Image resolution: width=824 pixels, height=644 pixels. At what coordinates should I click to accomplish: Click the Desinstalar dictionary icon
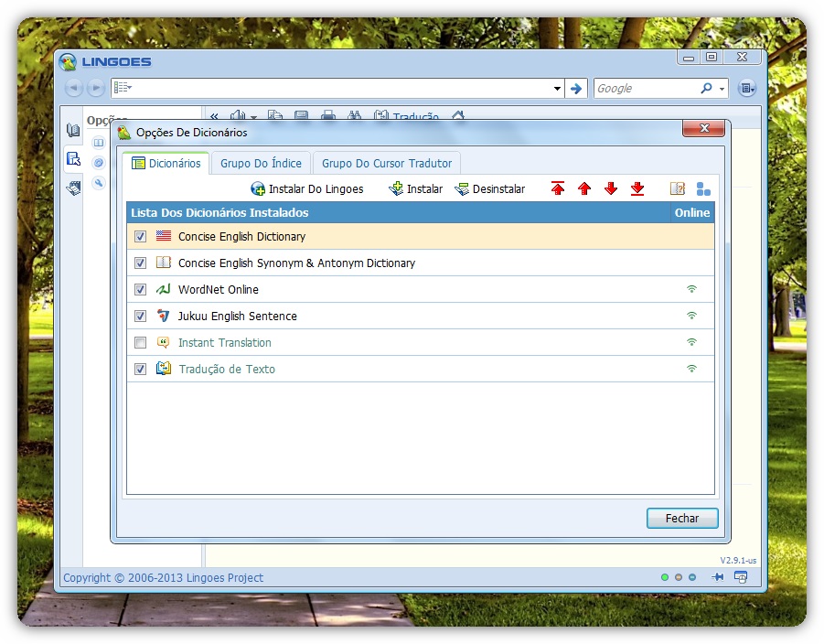[462, 188]
